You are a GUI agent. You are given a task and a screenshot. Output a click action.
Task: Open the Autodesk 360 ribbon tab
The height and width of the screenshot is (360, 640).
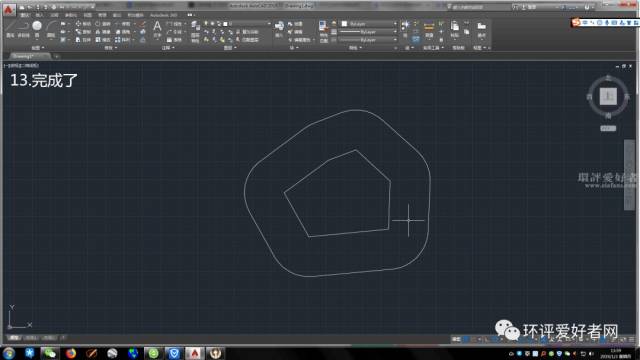[164, 15]
